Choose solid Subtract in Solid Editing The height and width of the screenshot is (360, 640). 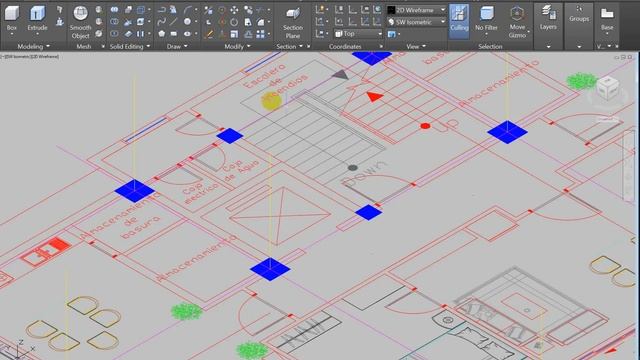[115, 22]
